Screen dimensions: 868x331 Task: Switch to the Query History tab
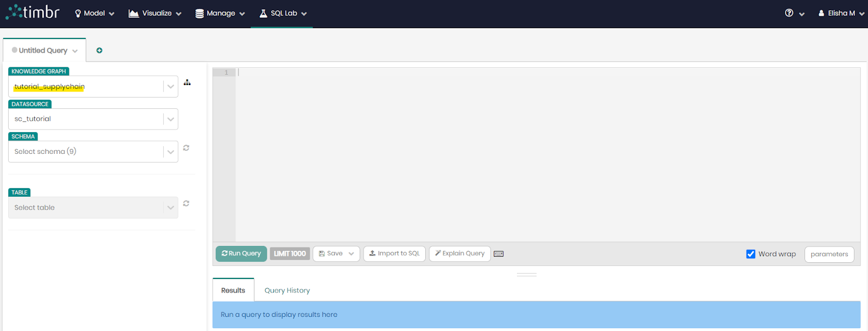coord(287,290)
